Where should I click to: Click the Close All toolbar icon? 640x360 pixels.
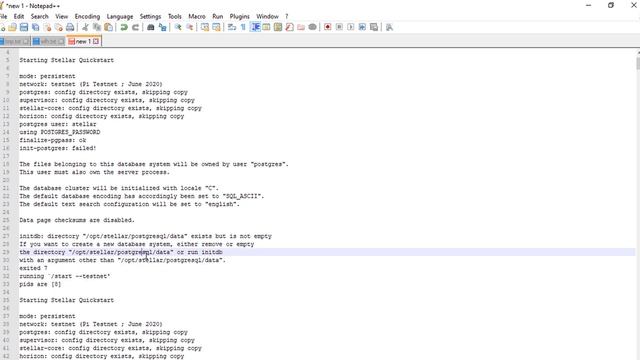click(x=59, y=27)
